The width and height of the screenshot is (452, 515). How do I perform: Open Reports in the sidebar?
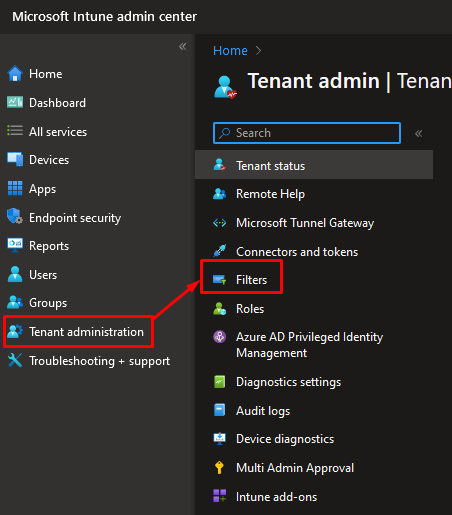[x=49, y=246]
